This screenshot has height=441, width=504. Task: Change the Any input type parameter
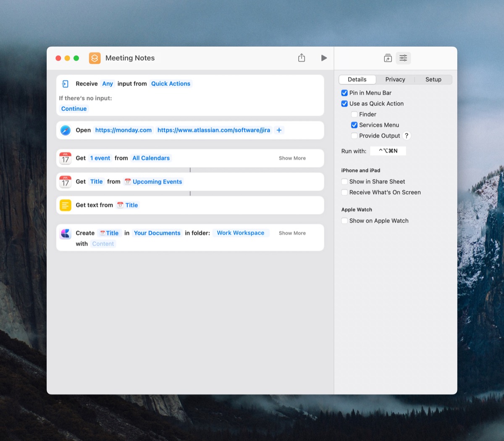coord(108,84)
